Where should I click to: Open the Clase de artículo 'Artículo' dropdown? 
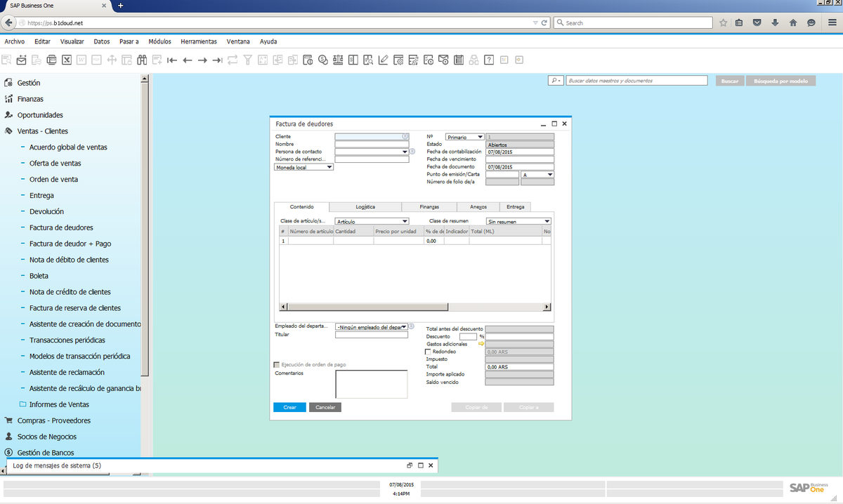tap(405, 221)
